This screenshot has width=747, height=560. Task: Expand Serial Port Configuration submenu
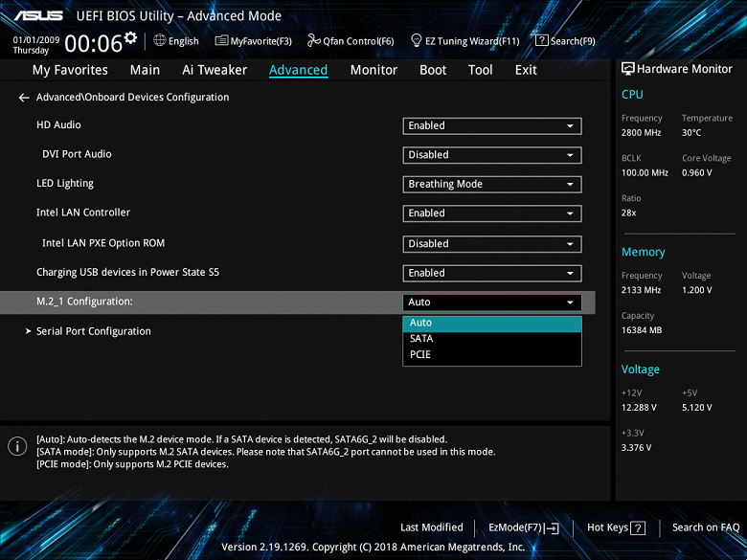click(x=94, y=331)
